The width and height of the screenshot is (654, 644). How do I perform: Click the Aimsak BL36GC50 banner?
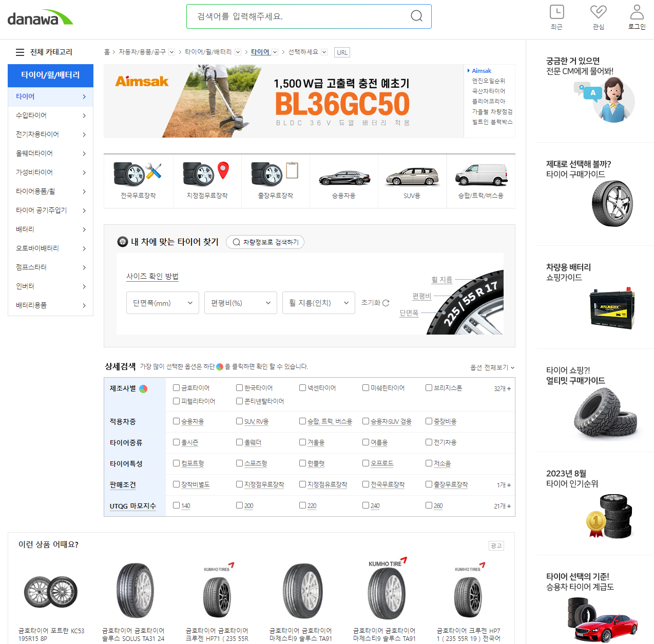coord(283,101)
